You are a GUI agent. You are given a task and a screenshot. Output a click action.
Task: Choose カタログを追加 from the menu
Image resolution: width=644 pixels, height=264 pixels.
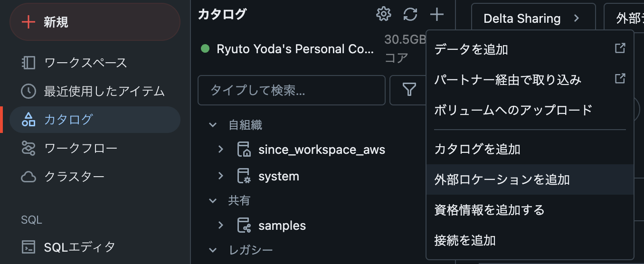point(530,149)
